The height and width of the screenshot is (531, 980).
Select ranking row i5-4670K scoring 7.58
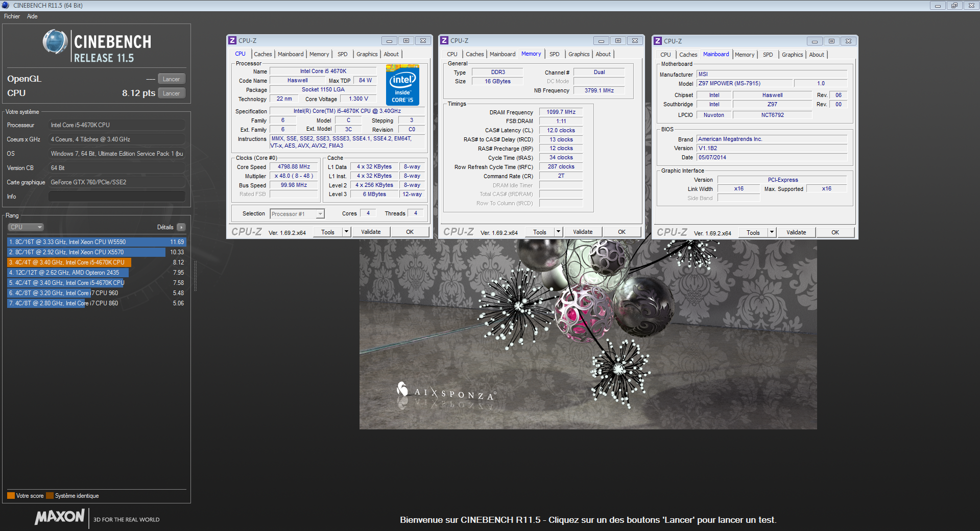97,283
